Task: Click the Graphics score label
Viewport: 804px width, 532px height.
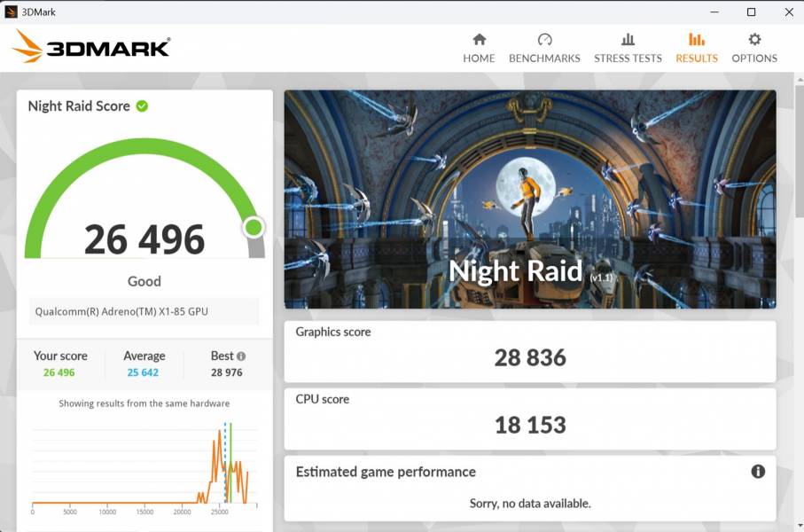Action: pyautogui.click(x=333, y=332)
